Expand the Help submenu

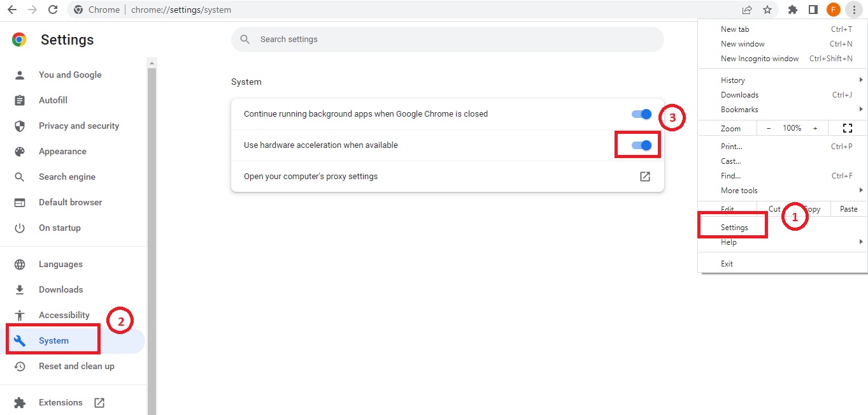[783, 242]
